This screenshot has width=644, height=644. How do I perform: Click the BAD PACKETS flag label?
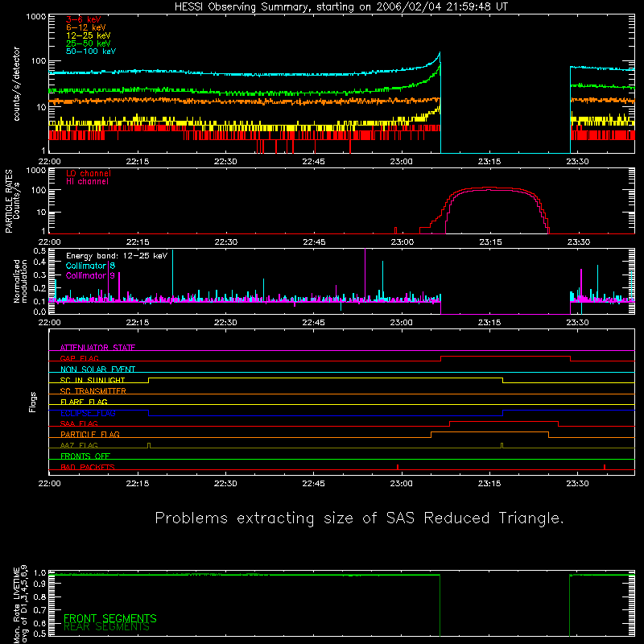(88, 467)
